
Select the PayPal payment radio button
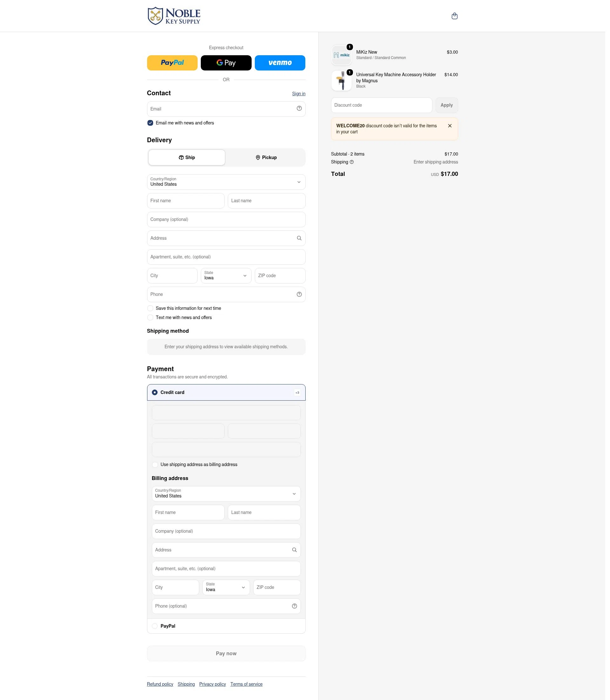[156, 630]
